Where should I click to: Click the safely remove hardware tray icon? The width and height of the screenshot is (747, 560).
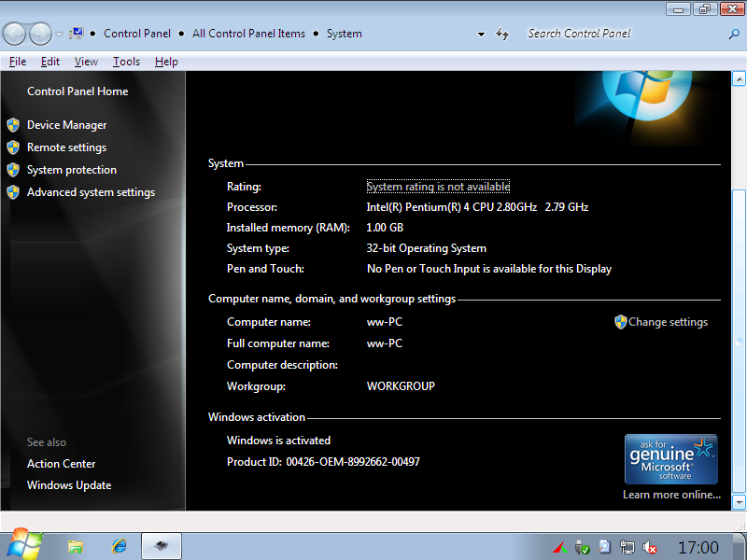582,548
